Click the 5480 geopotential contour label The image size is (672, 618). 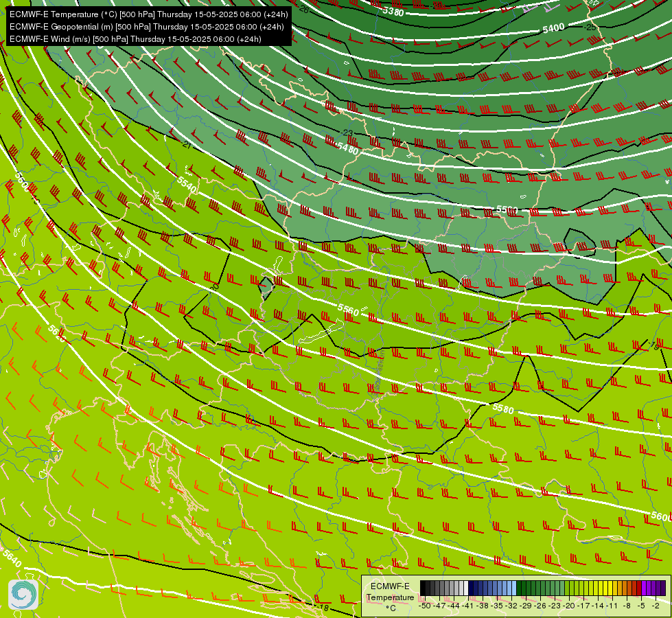tap(347, 148)
